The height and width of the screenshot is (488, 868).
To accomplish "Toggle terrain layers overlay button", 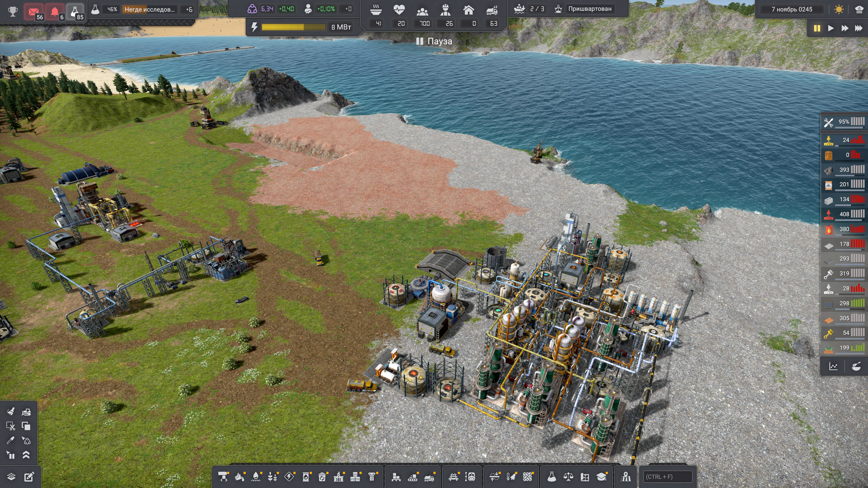I will pyautogui.click(x=11, y=477).
